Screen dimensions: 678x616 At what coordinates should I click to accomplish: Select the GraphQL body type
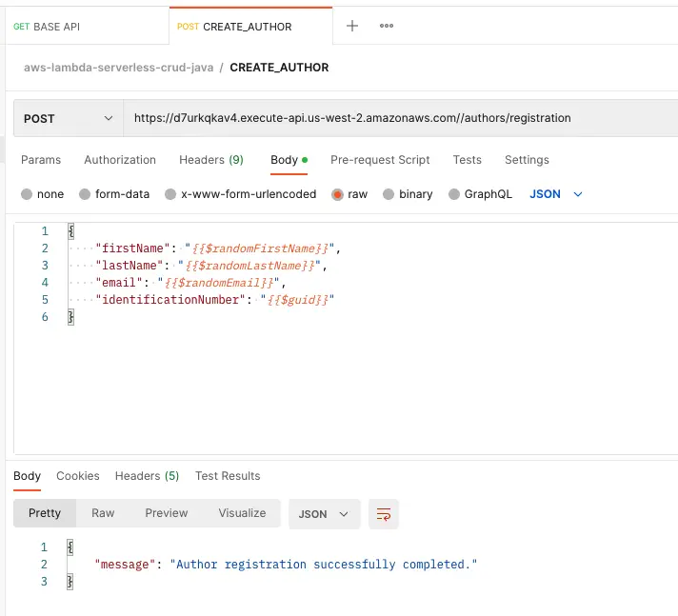click(x=480, y=194)
